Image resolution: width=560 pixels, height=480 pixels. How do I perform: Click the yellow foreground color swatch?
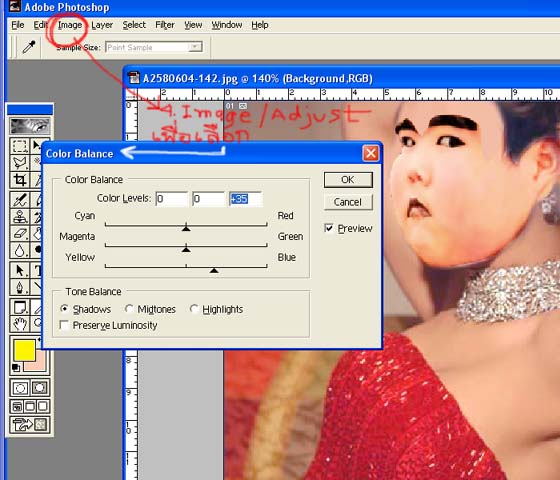[24, 350]
